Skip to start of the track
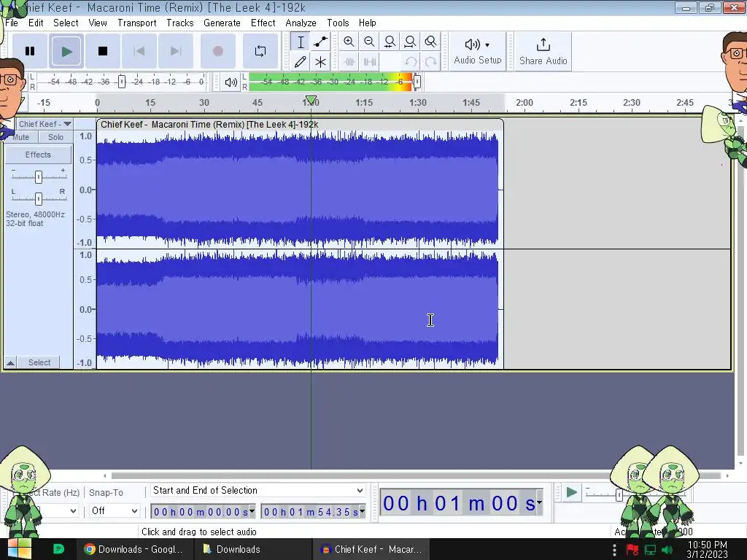 point(139,51)
